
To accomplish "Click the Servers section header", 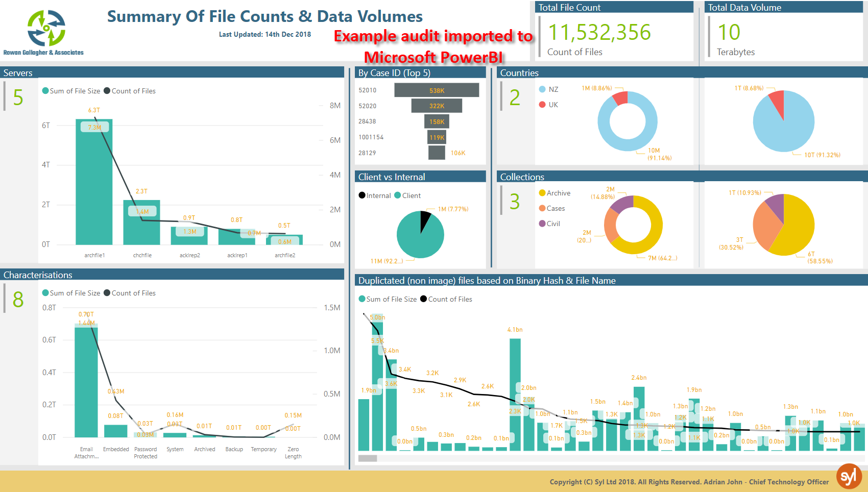I will click(172, 72).
